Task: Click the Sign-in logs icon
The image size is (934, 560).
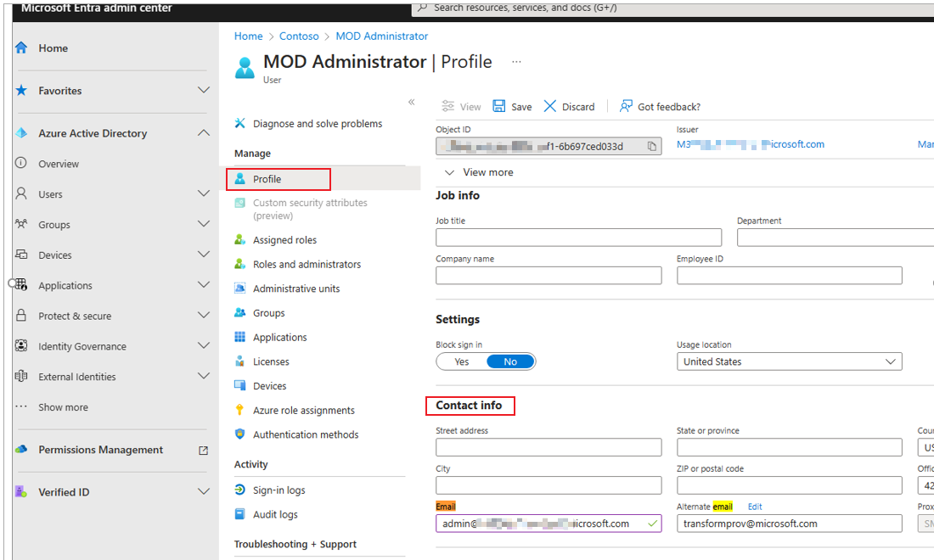Action: pyautogui.click(x=240, y=490)
